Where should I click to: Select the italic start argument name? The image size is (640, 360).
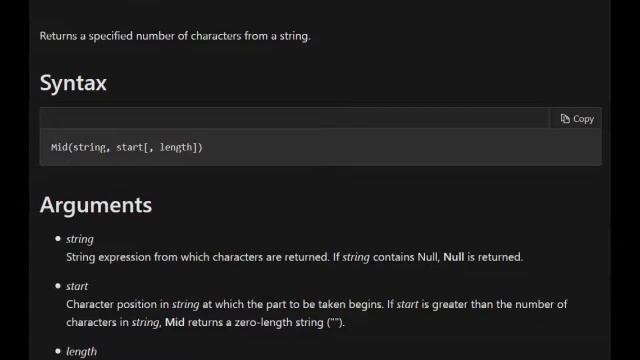(77, 286)
